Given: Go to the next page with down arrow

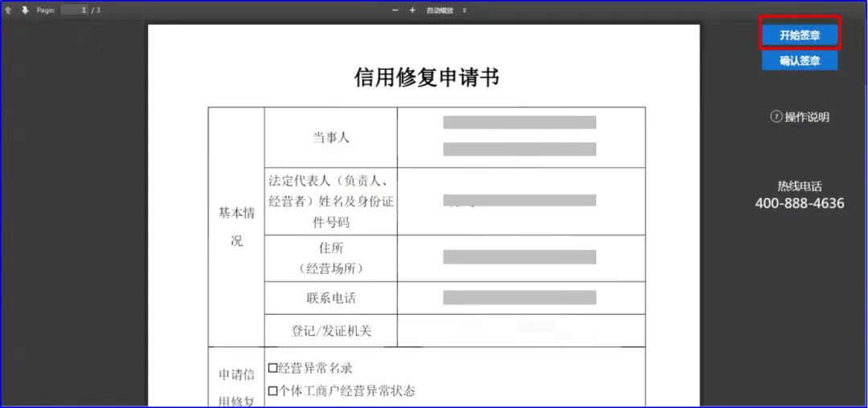Looking at the screenshot, I should pyautogui.click(x=24, y=10).
